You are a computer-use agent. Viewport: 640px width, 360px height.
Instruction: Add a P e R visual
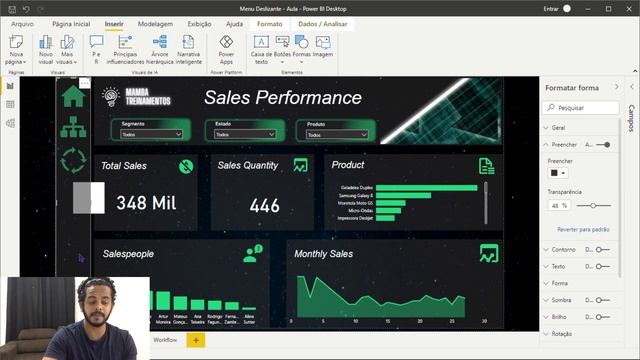click(96, 49)
